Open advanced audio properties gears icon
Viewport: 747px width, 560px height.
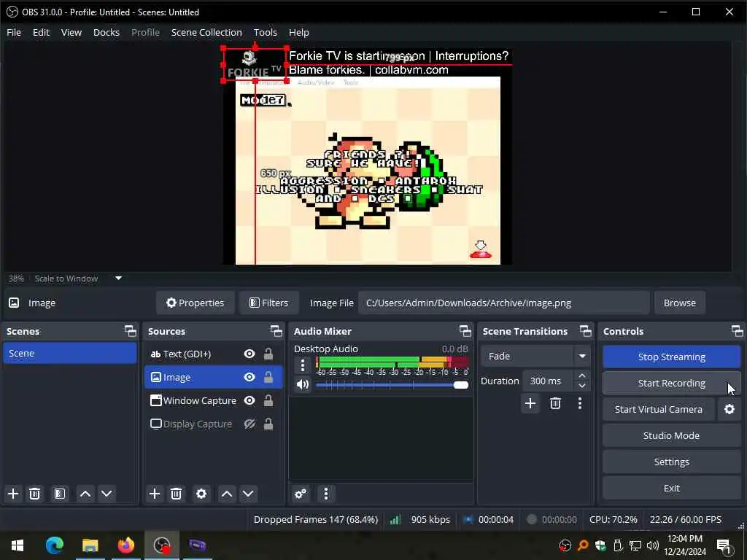[x=301, y=494]
